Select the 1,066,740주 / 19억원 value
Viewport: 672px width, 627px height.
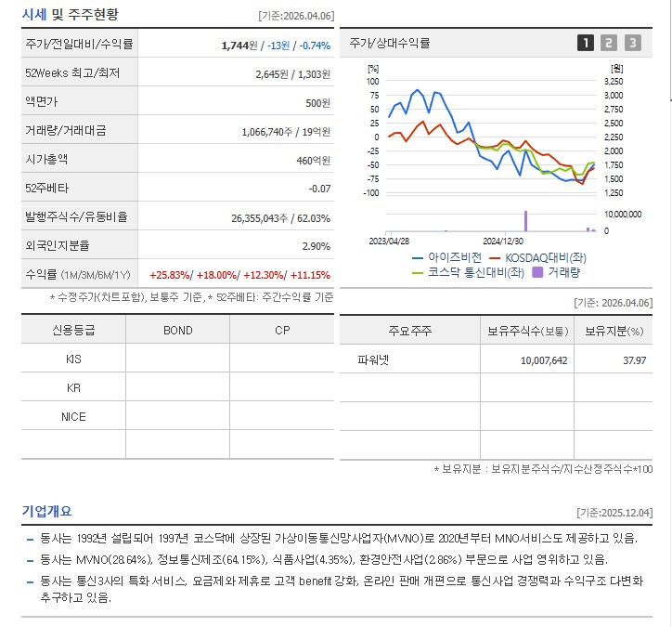tap(286, 132)
